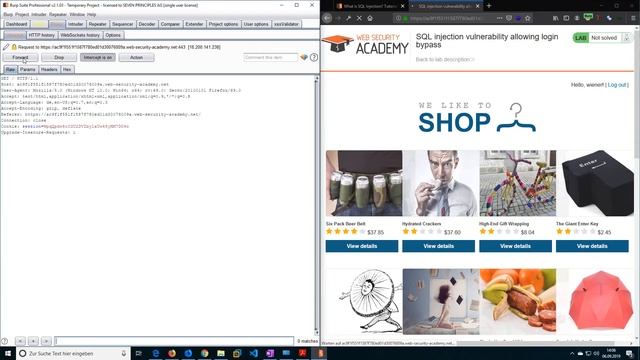Launch Microsoft Edge from the taskbar
640x360 pixels.
tap(156, 353)
